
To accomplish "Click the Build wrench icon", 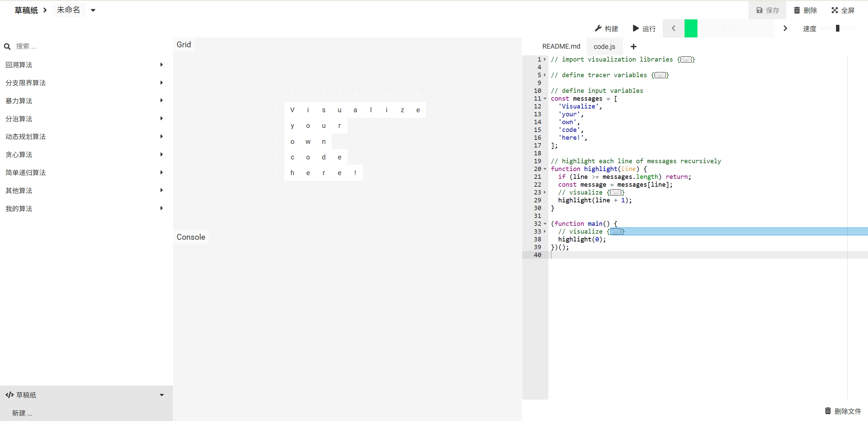I will pos(598,29).
